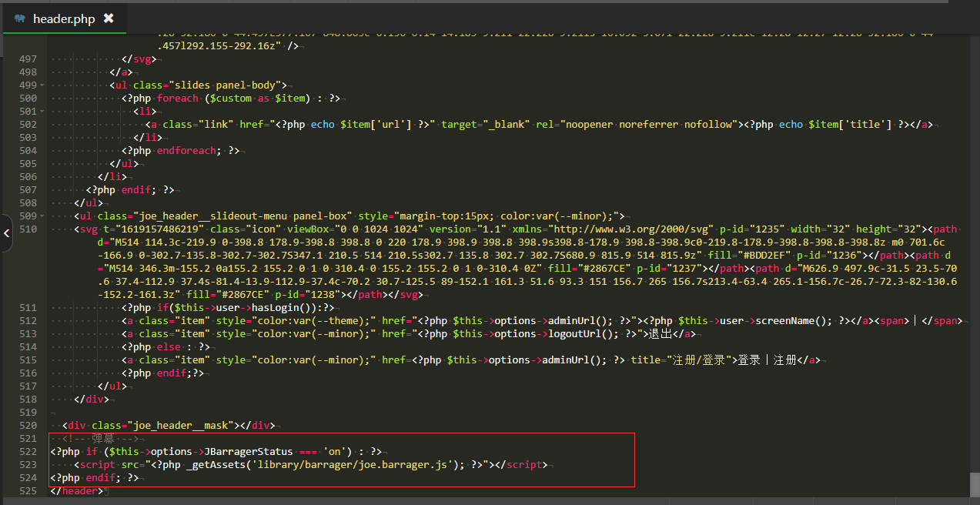Click line number 500 in the gutter
980x505 pixels.
pos(28,98)
